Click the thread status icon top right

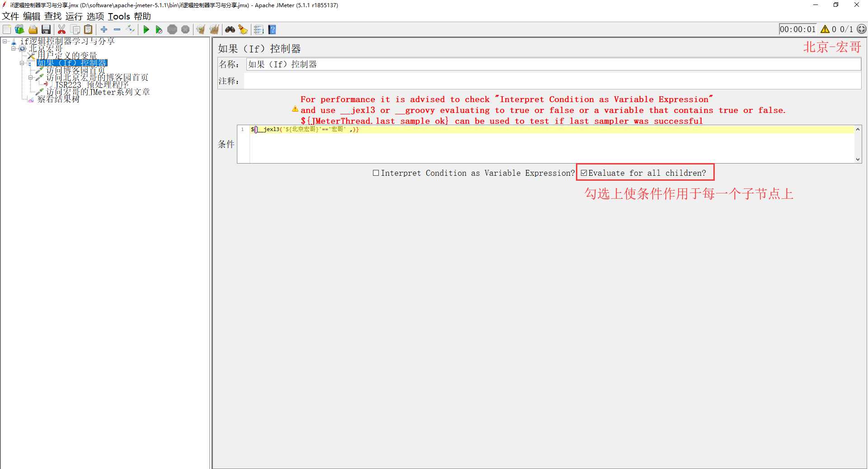tap(862, 29)
